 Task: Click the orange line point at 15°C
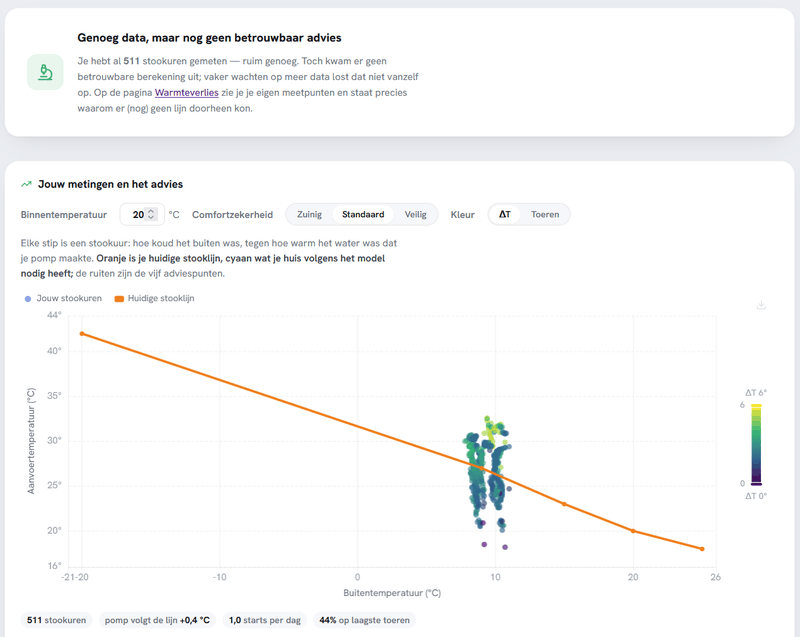point(564,504)
